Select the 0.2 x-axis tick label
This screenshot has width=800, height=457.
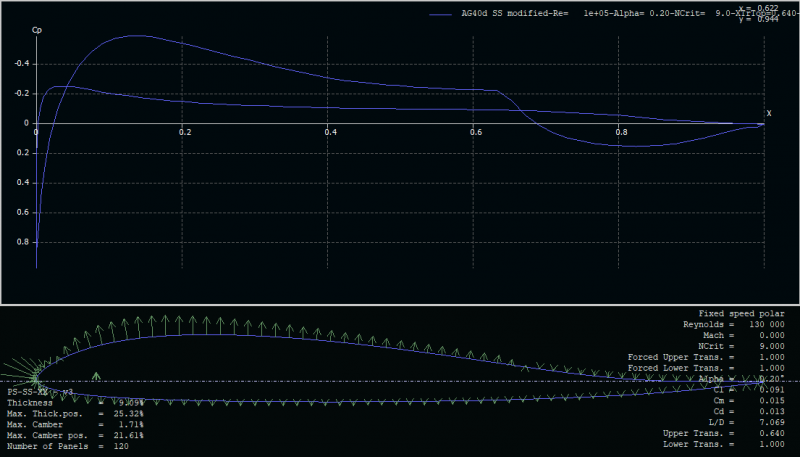coord(184,132)
